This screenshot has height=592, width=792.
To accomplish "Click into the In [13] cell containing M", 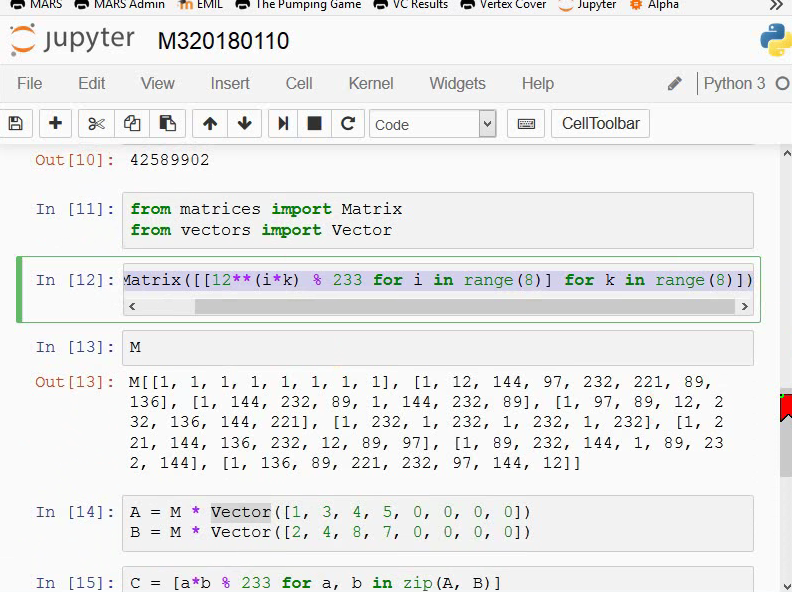I will coord(438,348).
